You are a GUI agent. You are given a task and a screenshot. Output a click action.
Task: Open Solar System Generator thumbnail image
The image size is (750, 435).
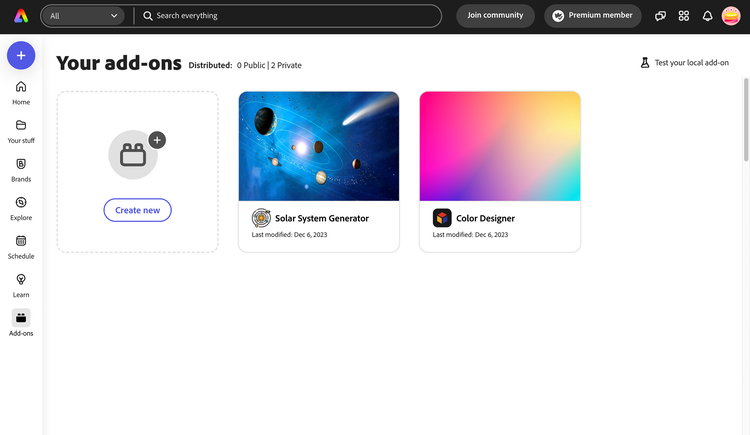tap(319, 146)
